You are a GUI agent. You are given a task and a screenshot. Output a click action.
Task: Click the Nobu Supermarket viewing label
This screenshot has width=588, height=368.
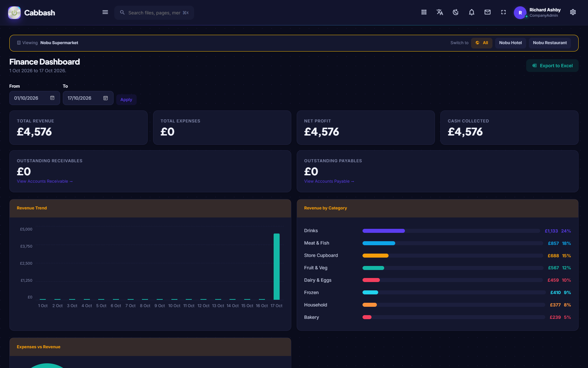click(x=59, y=43)
